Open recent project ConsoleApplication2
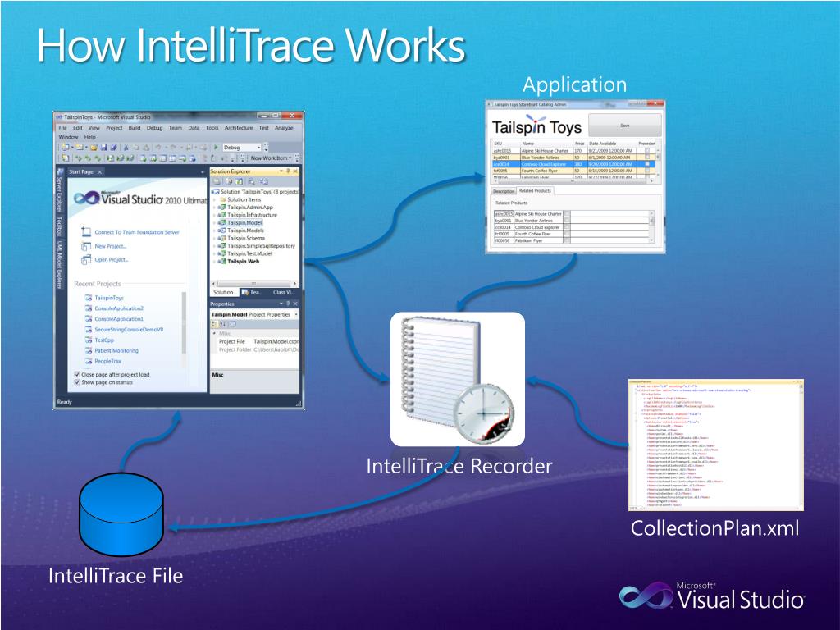The image size is (840, 630). [x=119, y=308]
